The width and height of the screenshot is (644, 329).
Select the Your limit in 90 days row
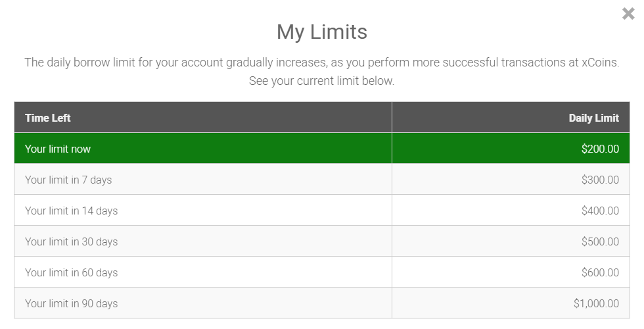pyautogui.click(x=321, y=303)
